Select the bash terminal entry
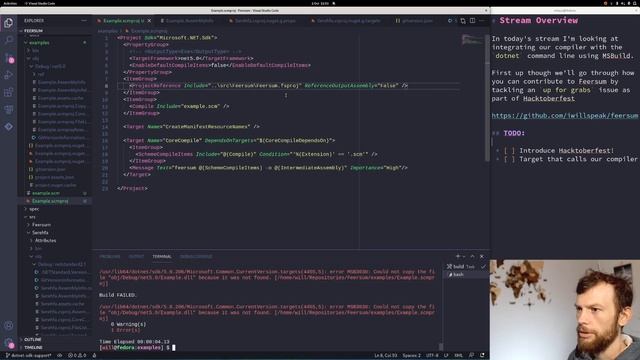This screenshot has height=360, width=640. (465, 275)
